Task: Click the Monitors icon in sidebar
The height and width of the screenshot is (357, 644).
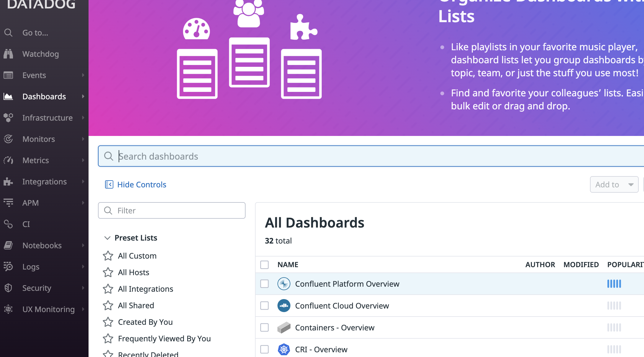Action: [9, 139]
